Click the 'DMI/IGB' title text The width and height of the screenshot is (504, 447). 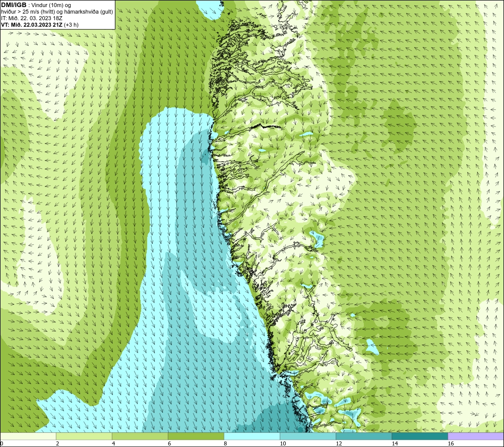click(14, 5)
